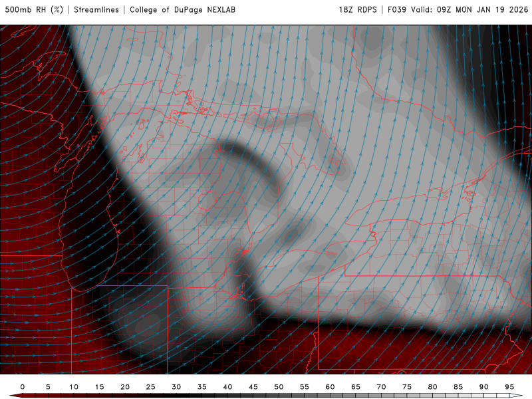Select the "15" color scale label
532x399 pixels.
(x=99, y=387)
